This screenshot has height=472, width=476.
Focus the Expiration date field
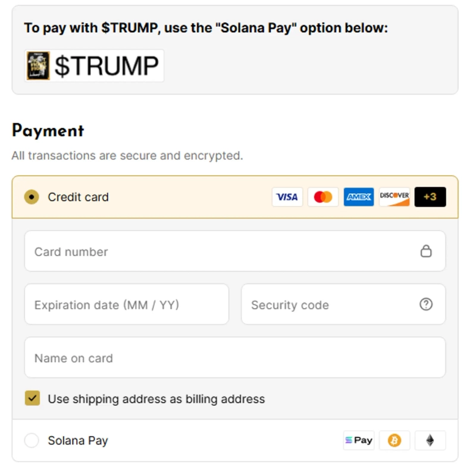tap(126, 304)
